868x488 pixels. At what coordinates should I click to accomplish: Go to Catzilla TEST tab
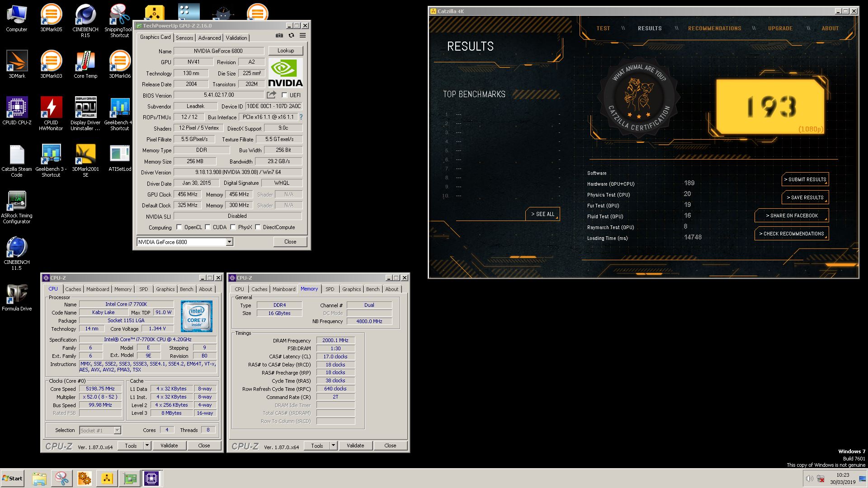click(x=603, y=28)
